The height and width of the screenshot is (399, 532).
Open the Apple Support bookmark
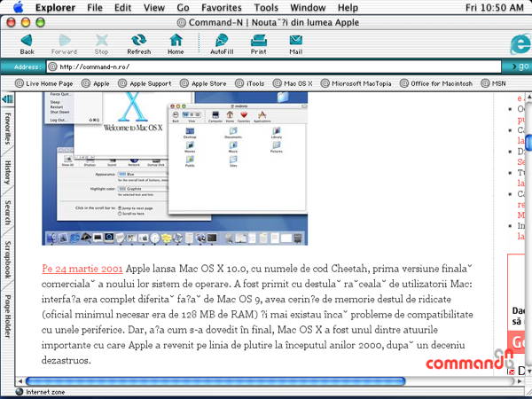tap(145, 83)
